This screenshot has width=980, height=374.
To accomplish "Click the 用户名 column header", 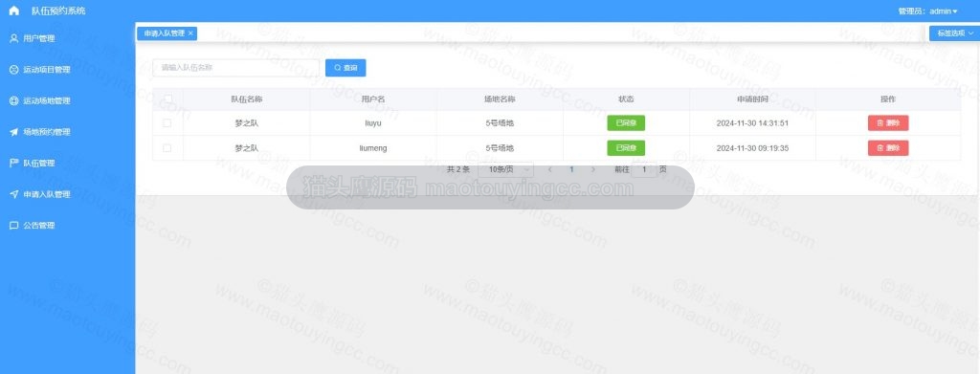I will tap(373, 99).
